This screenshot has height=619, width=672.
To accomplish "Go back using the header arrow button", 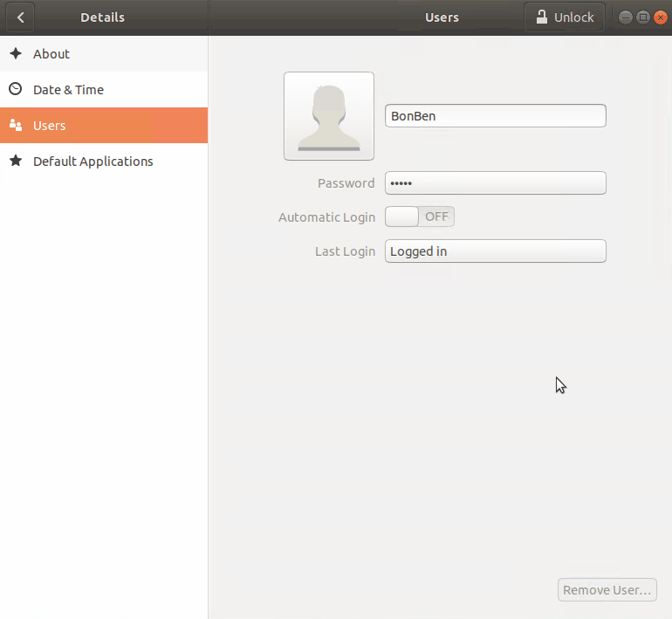I will [20, 17].
